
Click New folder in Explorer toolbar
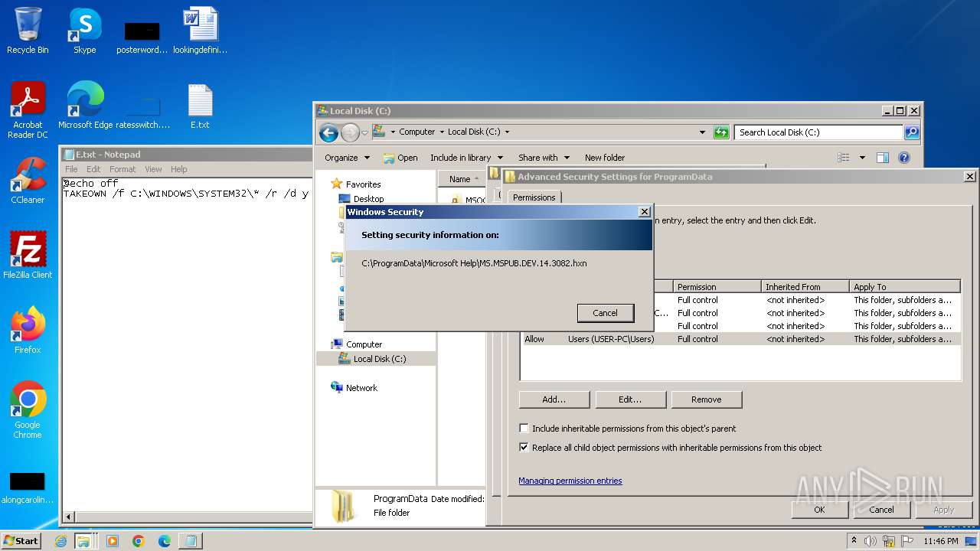tap(605, 158)
